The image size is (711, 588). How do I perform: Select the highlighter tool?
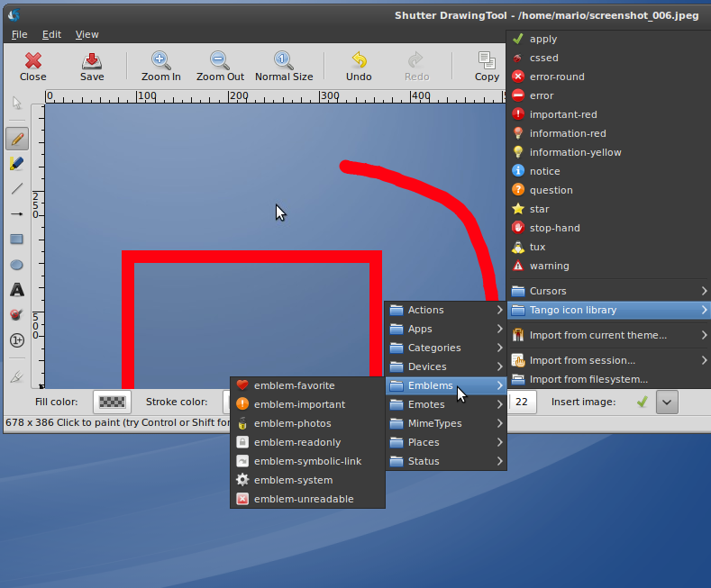coord(16,164)
